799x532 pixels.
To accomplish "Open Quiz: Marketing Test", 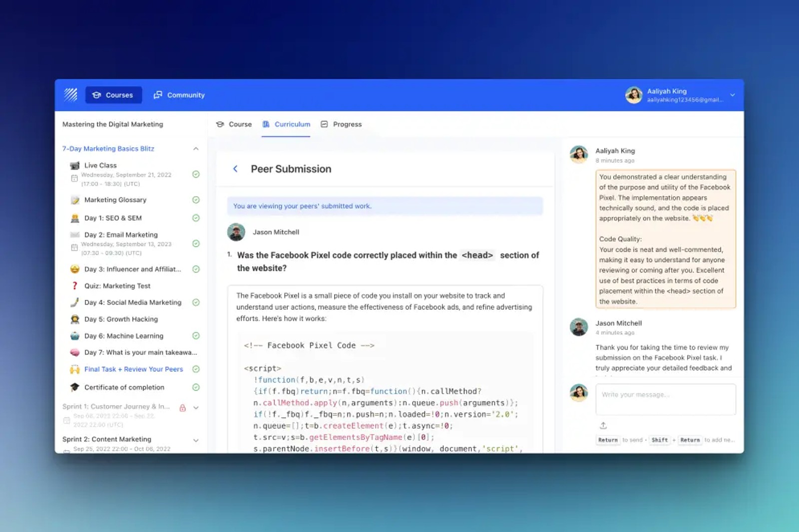I will click(117, 286).
